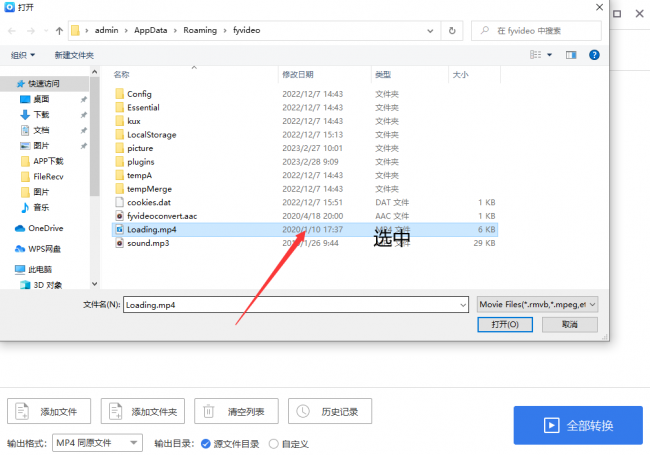The image size is (650, 455).
Task: Go up one folder level
Action: (59, 31)
